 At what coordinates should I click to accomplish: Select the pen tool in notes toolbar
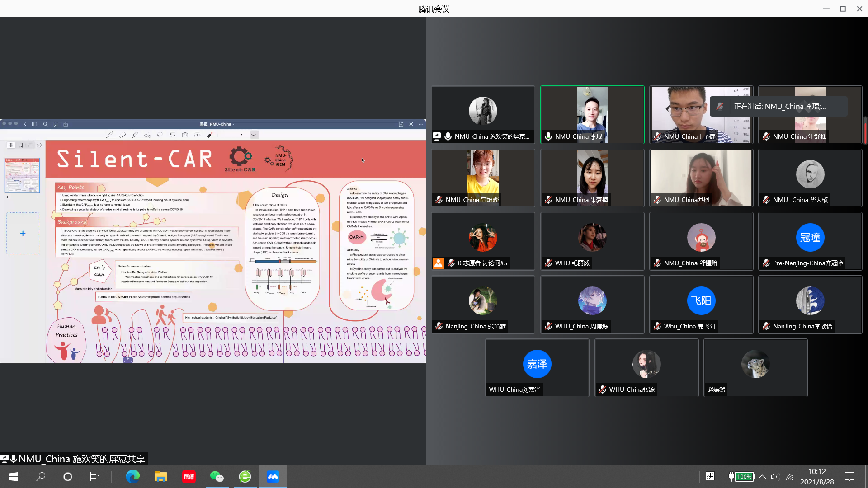click(x=109, y=135)
